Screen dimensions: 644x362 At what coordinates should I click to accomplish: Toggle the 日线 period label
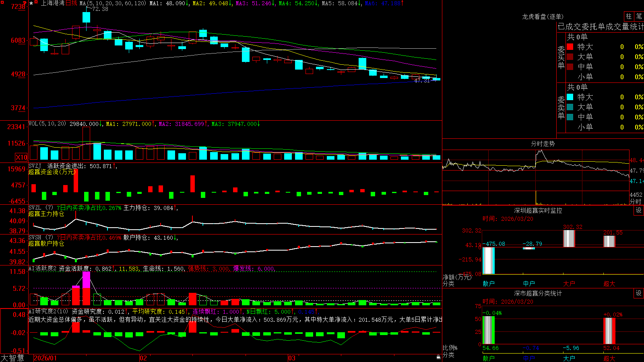71,3
